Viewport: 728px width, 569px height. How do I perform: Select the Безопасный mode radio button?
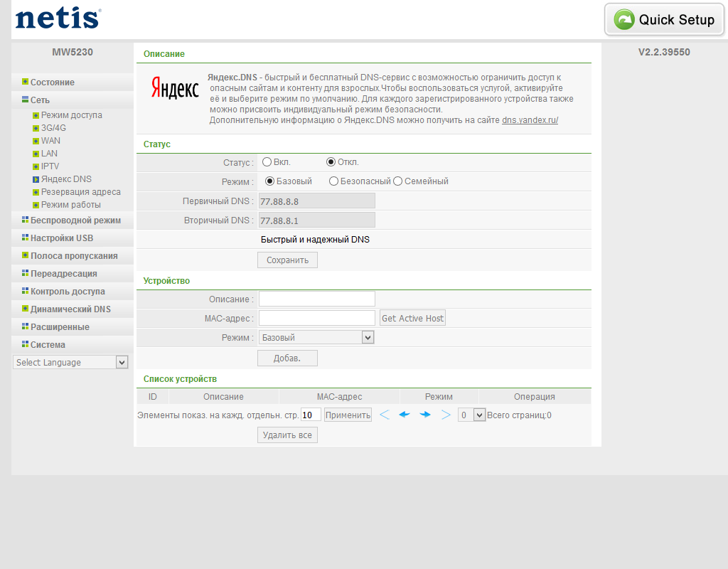(x=333, y=181)
